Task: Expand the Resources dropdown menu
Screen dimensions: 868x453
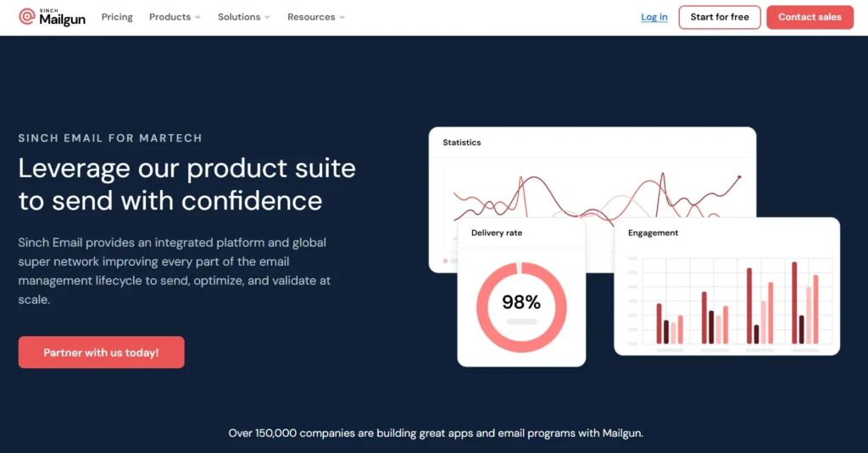Action: [x=315, y=17]
